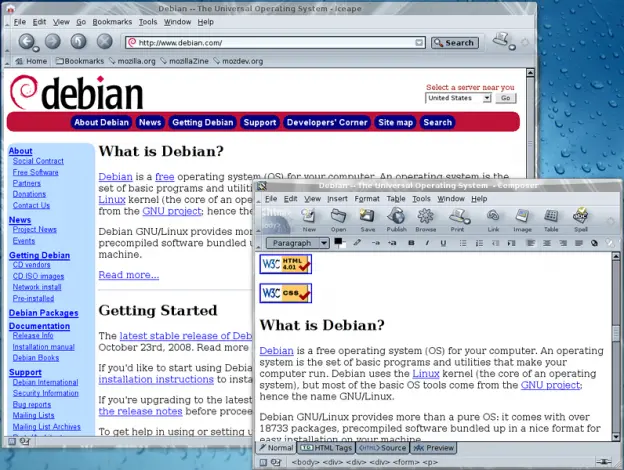
Task: Insert a numbered list in Composer
Action: point(479,243)
